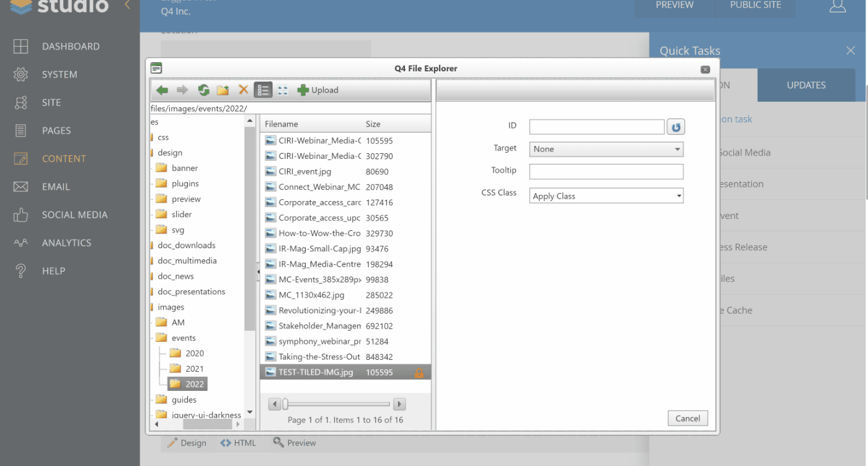The image size is (868, 466).
Task: Select the 2021 folder in the tree
Action: [x=194, y=369]
